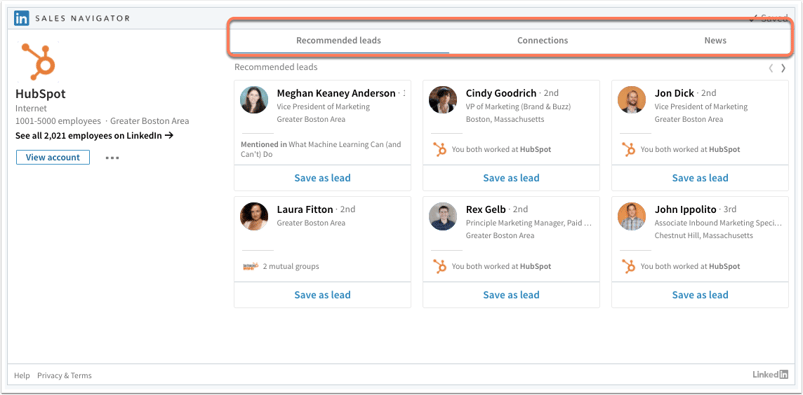Click 'You both worked at HubSpot' under Jon Dick
The width and height of the screenshot is (803, 395).
click(690, 150)
